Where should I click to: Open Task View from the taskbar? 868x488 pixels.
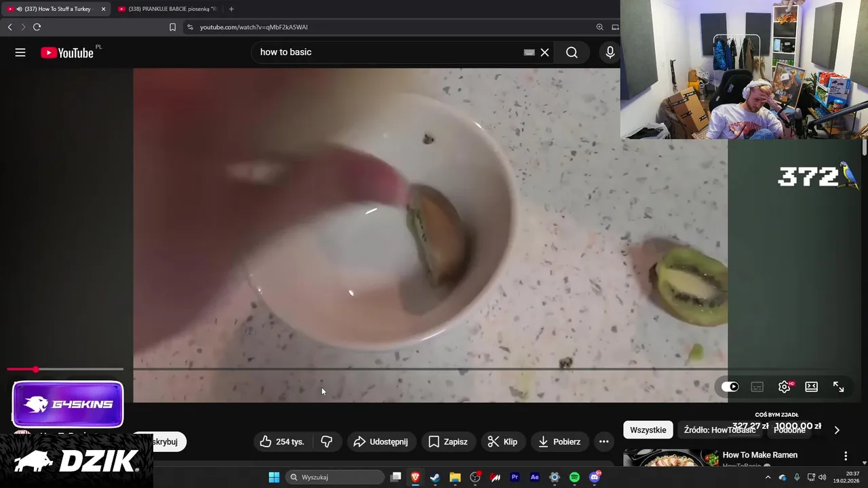(x=396, y=477)
